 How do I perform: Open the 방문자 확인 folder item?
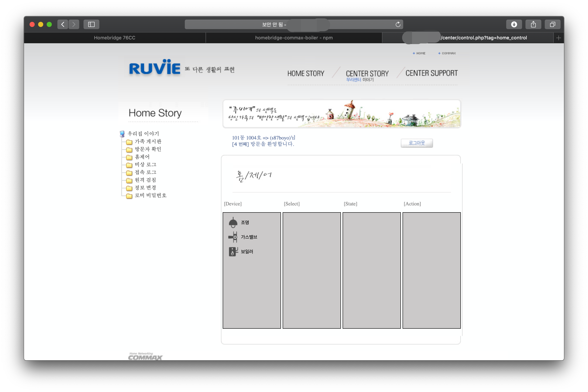tap(148, 149)
